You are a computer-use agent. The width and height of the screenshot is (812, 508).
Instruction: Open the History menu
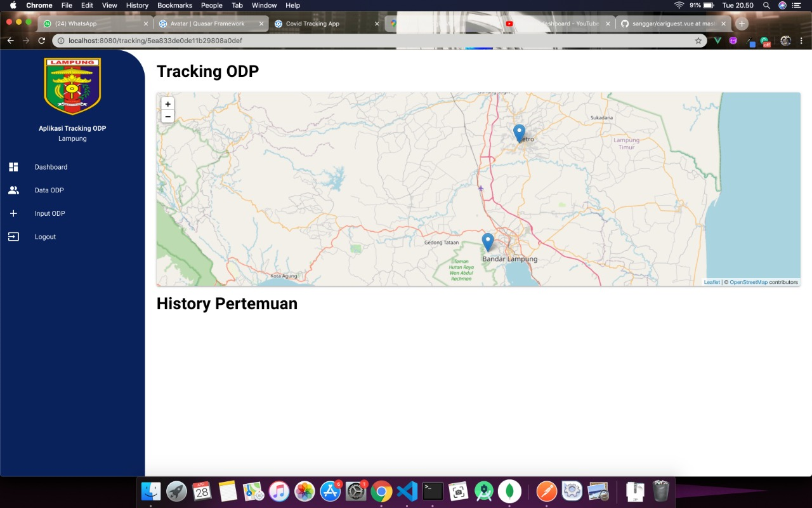(x=137, y=5)
